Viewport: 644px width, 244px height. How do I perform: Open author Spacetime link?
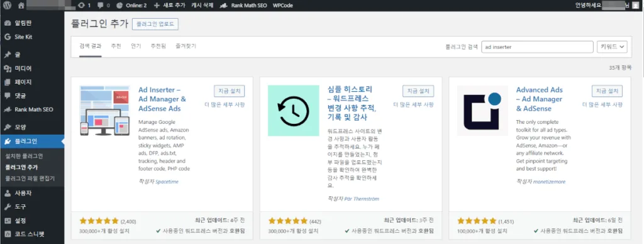[167, 182]
